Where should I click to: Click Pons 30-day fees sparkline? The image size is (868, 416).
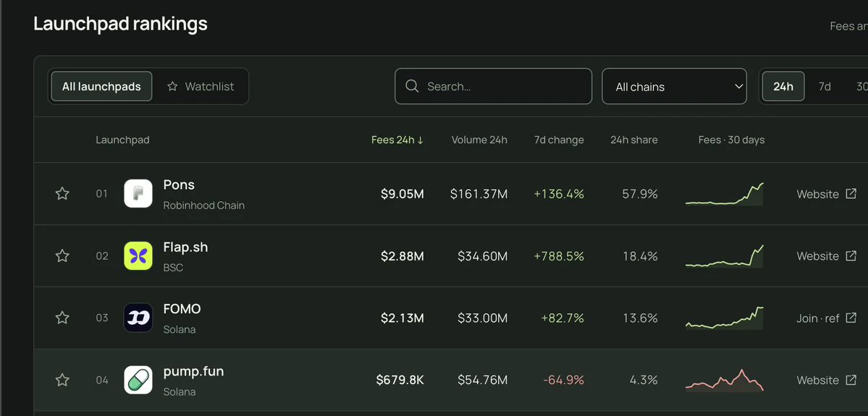(725, 194)
